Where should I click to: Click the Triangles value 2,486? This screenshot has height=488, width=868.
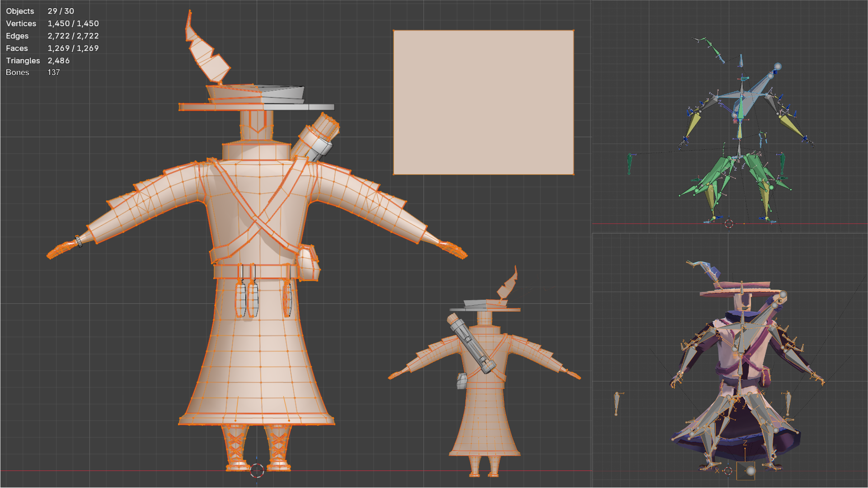58,60
